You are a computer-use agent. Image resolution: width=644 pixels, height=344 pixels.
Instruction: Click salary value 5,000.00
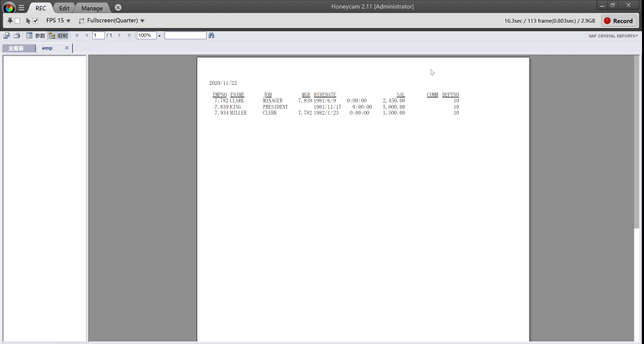coord(394,107)
